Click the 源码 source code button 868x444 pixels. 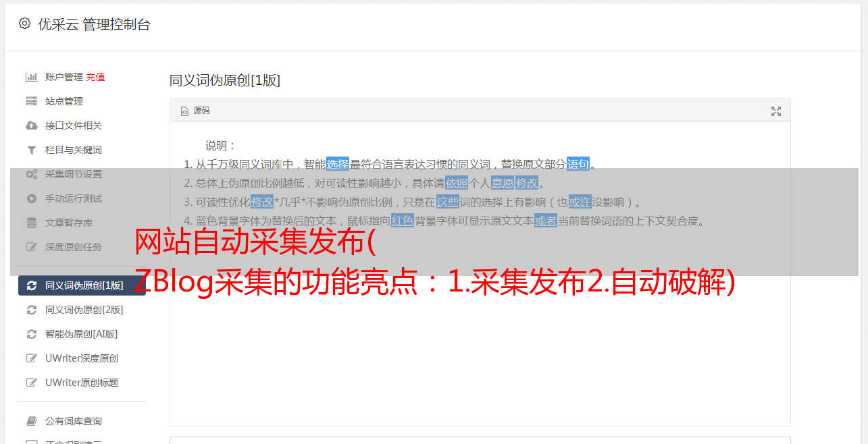click(195, 111)
